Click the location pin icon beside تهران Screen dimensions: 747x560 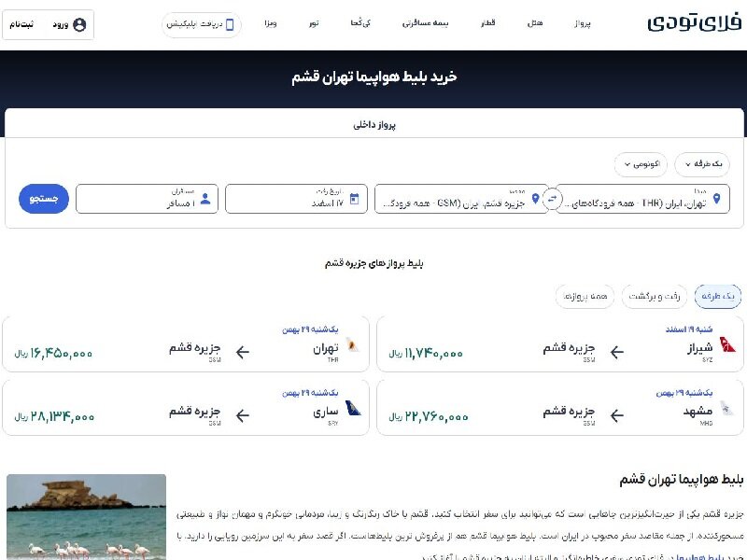[x=718, y=199]
